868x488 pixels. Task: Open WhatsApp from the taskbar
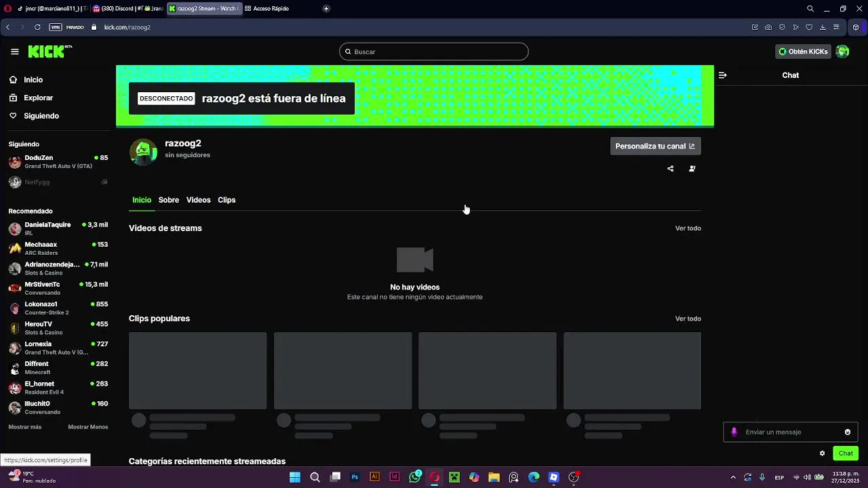415,477
